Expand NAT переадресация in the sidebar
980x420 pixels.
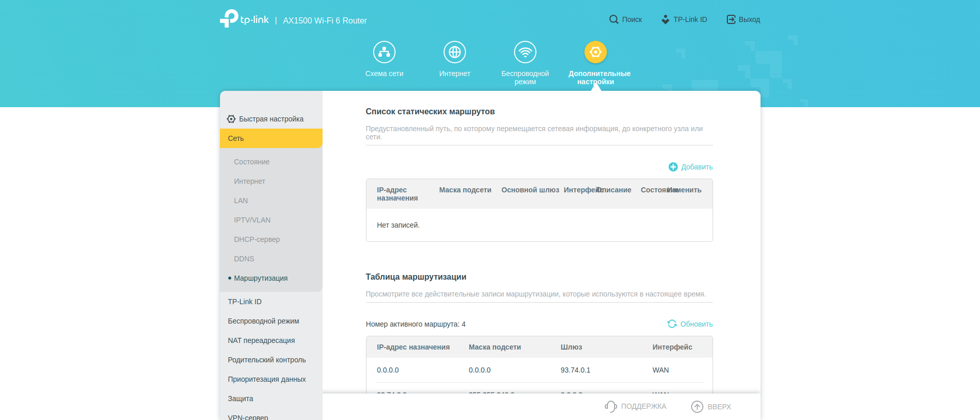[x=261, y=340]
